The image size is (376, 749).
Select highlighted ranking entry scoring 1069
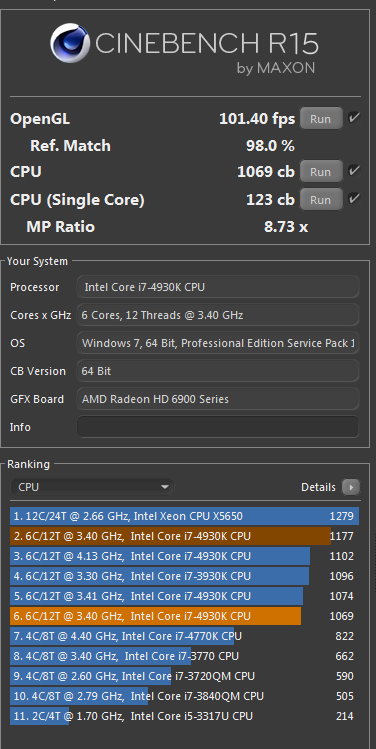[x=184, y=616]
